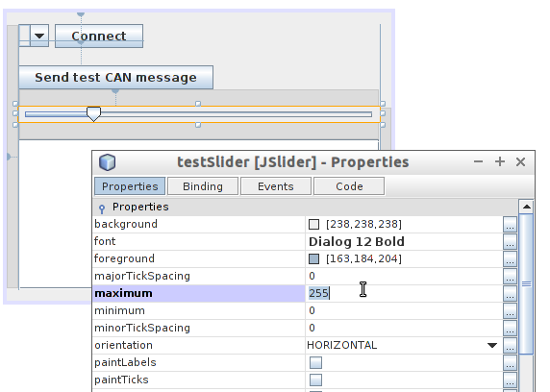Select the paintLabels property name
This screenshot has height=392, width=550.
(x=125, y=362)
